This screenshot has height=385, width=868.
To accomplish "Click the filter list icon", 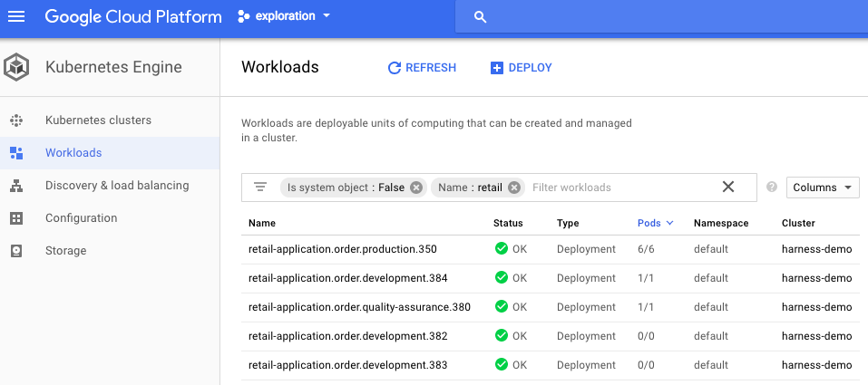I will coord(260,188).
